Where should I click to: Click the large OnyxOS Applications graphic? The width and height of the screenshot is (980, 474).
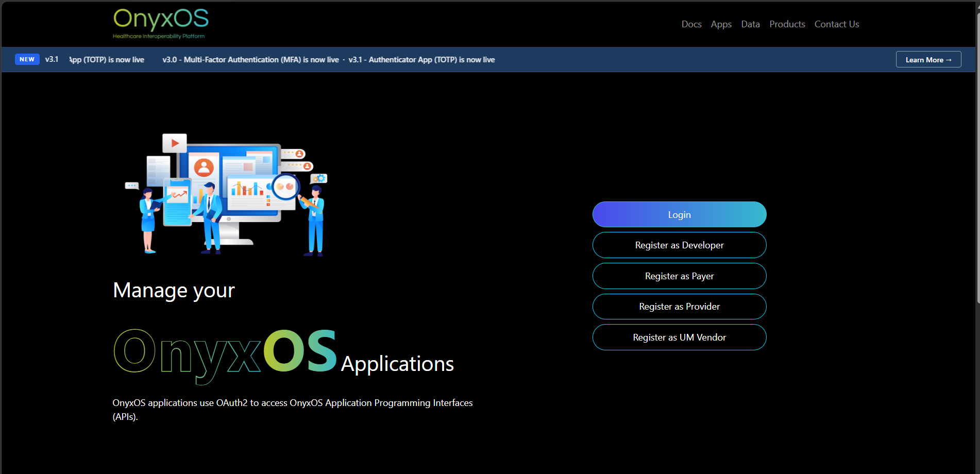click(x=283, y=355)
